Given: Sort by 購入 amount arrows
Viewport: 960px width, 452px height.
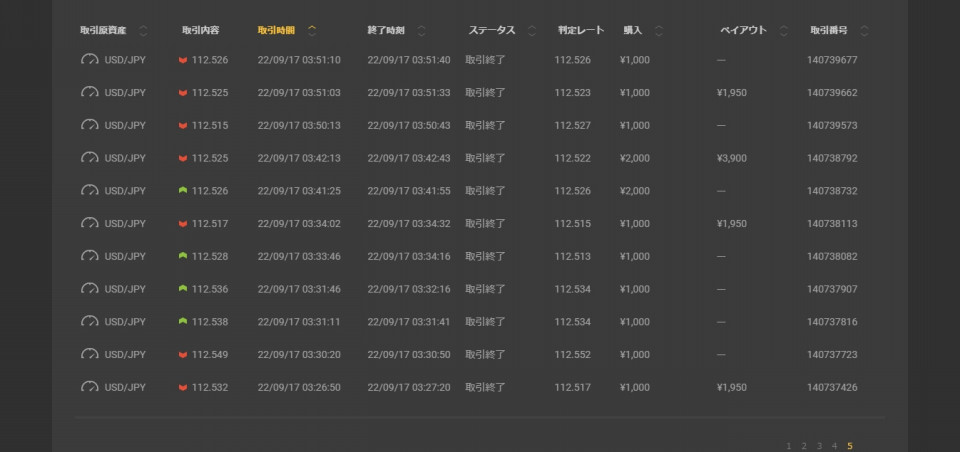Looking at the screenshot, I should point(659,31).
